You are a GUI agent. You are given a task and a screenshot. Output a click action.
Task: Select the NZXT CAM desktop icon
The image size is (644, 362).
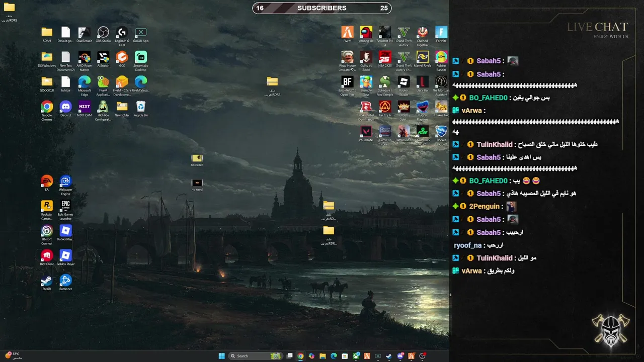coord(85,109)
